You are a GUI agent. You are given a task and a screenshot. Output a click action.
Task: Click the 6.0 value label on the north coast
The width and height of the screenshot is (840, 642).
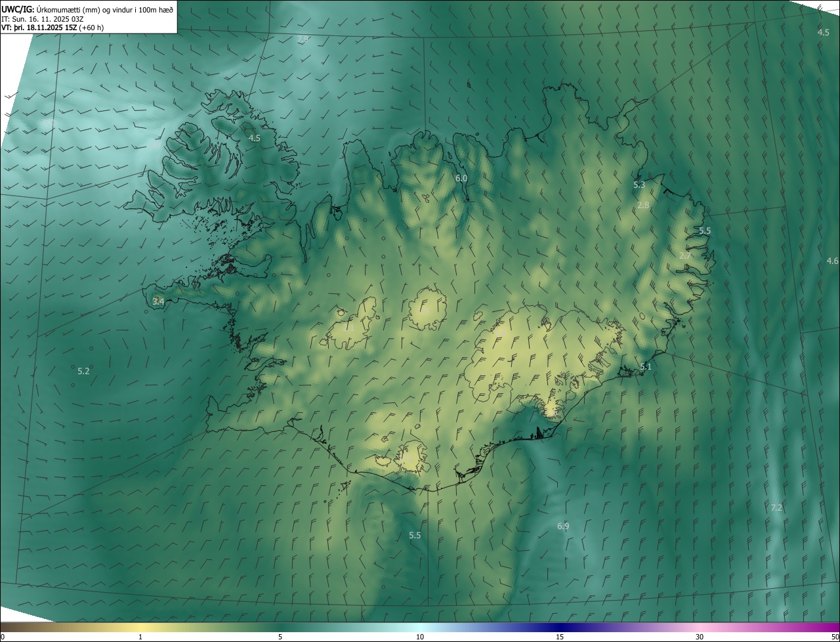461,178
